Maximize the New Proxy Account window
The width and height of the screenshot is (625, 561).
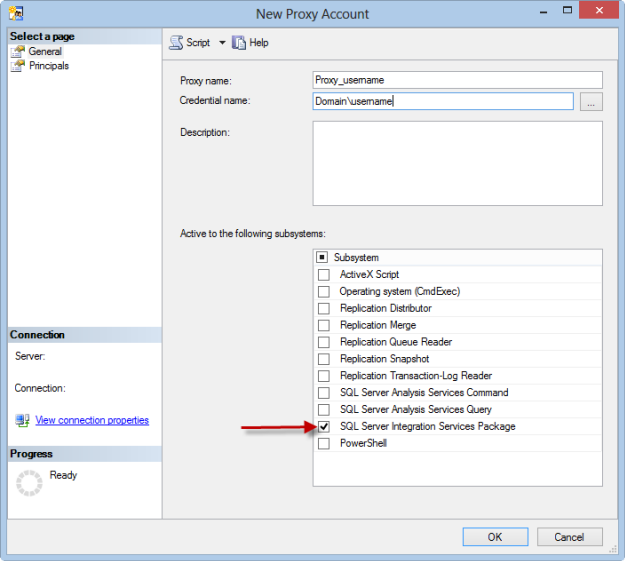tap(567, 10)
